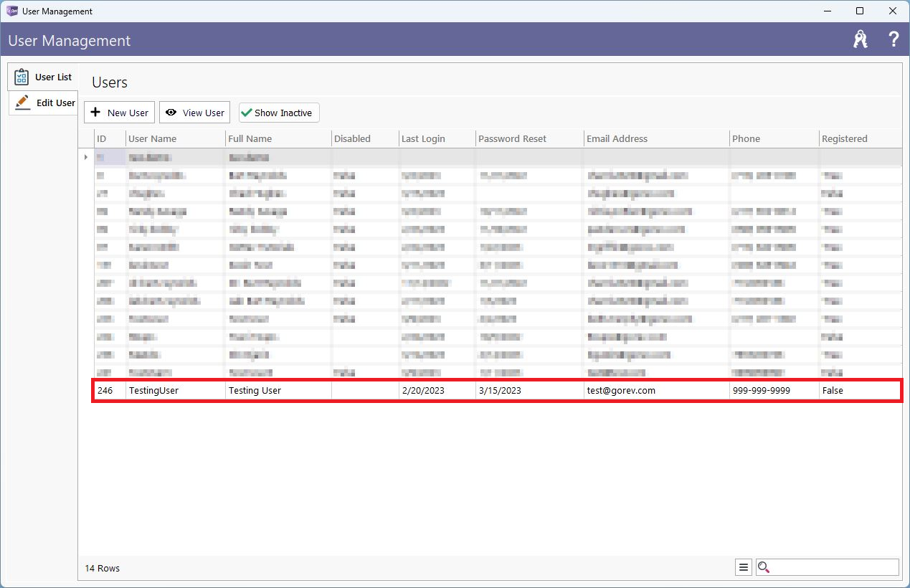
Task: Sort by the Last Login column header
Action: 437,138
